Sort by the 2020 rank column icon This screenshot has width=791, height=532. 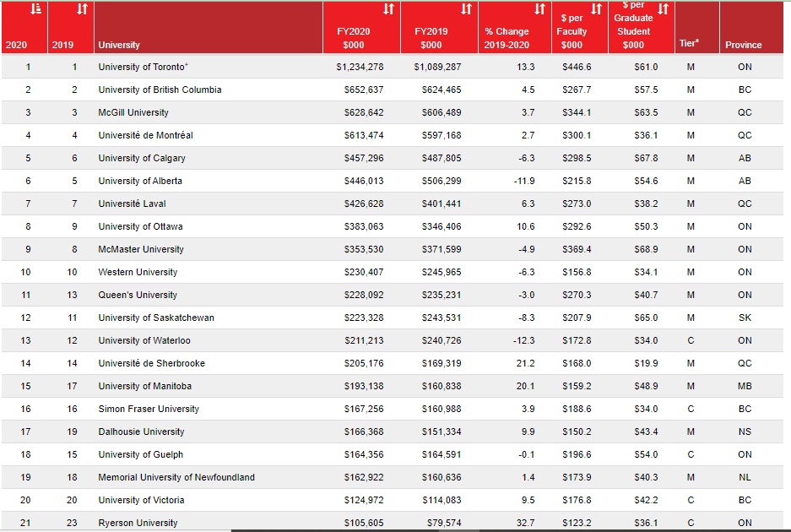pos(35,8)
